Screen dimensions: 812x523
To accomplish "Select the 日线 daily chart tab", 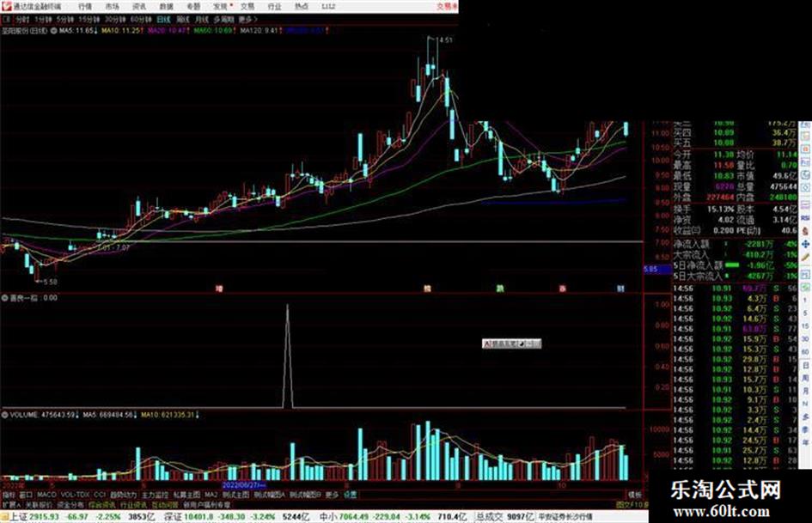I will 163,19.
